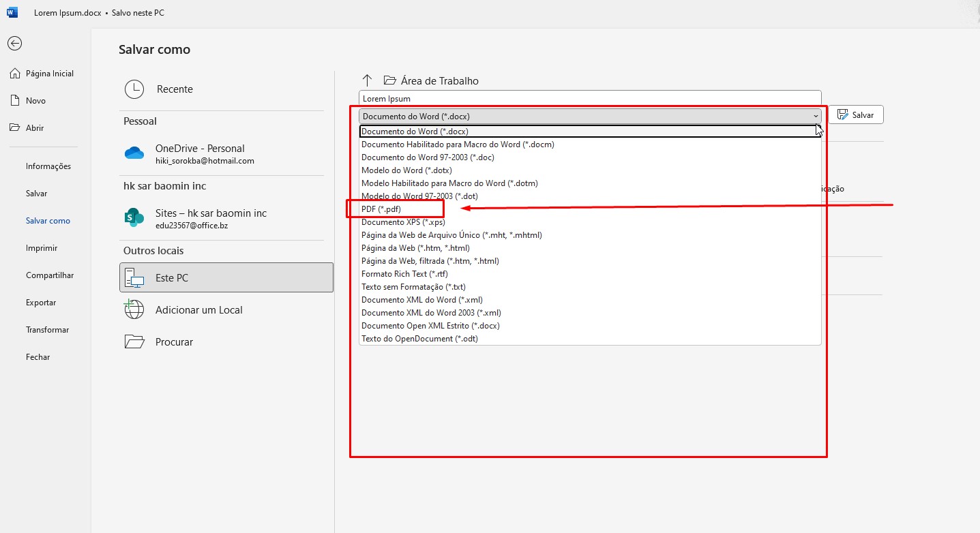Select PDF (*.pdf) file type
This screenshot has width=980, height=533.
click(x=590, y=209)
